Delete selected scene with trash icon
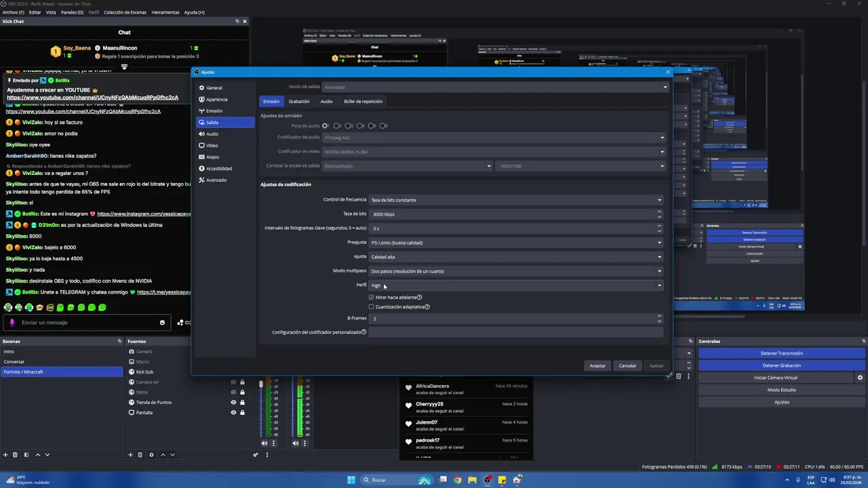The height and width of the screenshot is (488, 868). [15, 455]
